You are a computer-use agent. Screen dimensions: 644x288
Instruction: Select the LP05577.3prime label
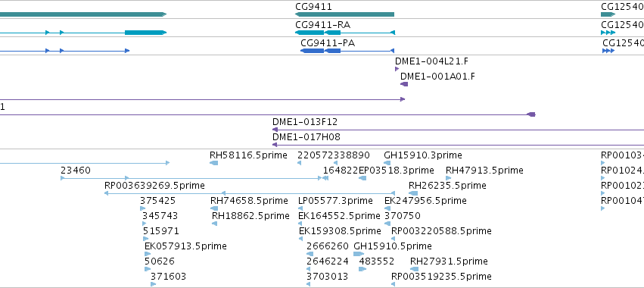tap(335, 200)
